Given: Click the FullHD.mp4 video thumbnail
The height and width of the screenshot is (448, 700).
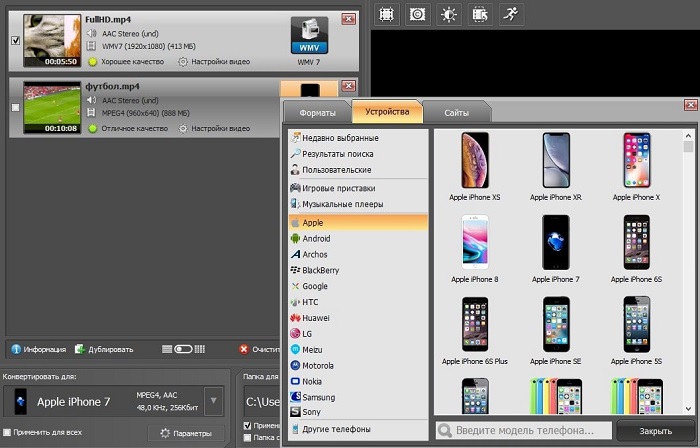Looking at the screenshot, I should coord(52,41).
